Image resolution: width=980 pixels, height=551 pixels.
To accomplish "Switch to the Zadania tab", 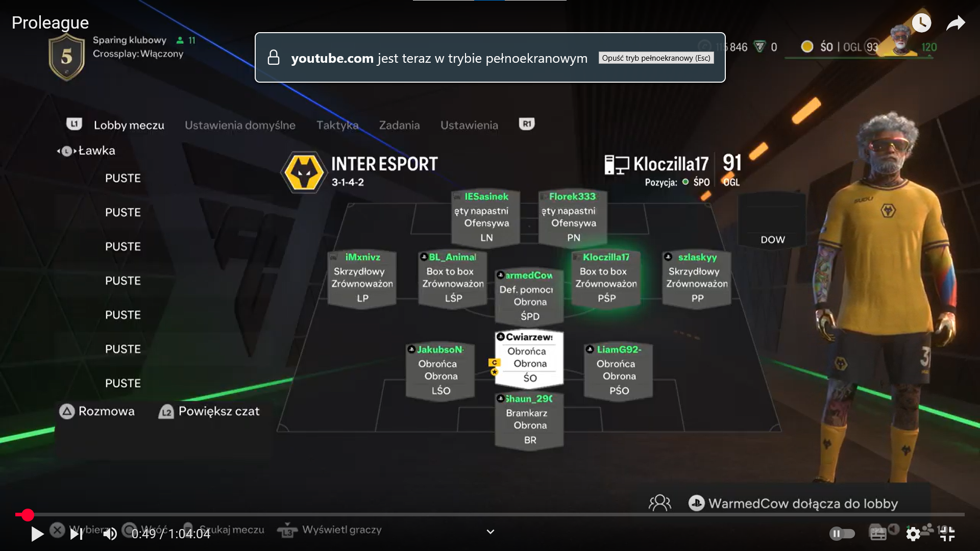I will coord(399,125).
